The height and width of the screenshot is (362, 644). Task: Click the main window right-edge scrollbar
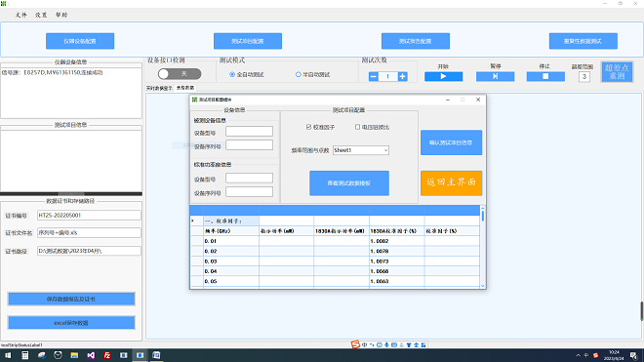(x=642, y=311)
